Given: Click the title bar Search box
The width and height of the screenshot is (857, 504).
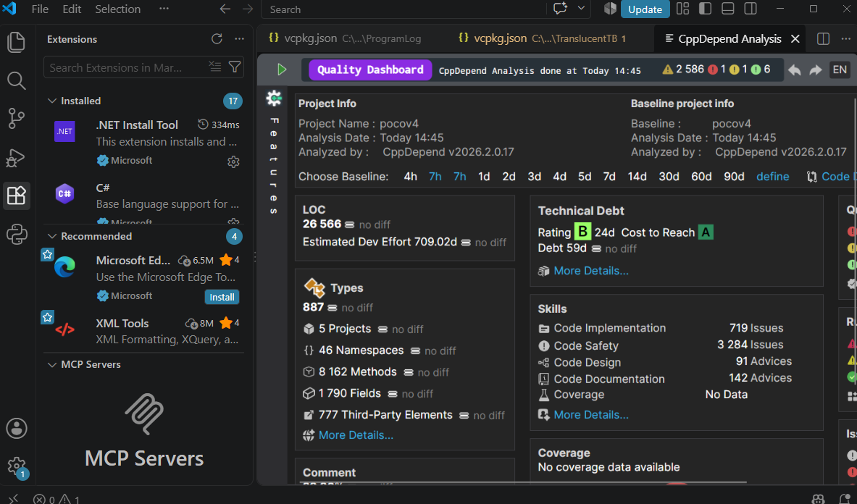Looking at the screenshot, I should (x=404, y=9).
